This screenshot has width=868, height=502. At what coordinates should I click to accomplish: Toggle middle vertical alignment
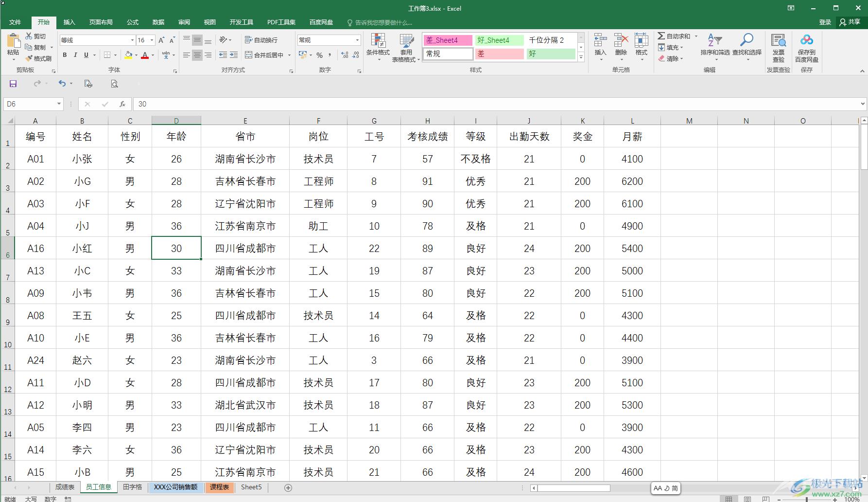coord(197,40)
